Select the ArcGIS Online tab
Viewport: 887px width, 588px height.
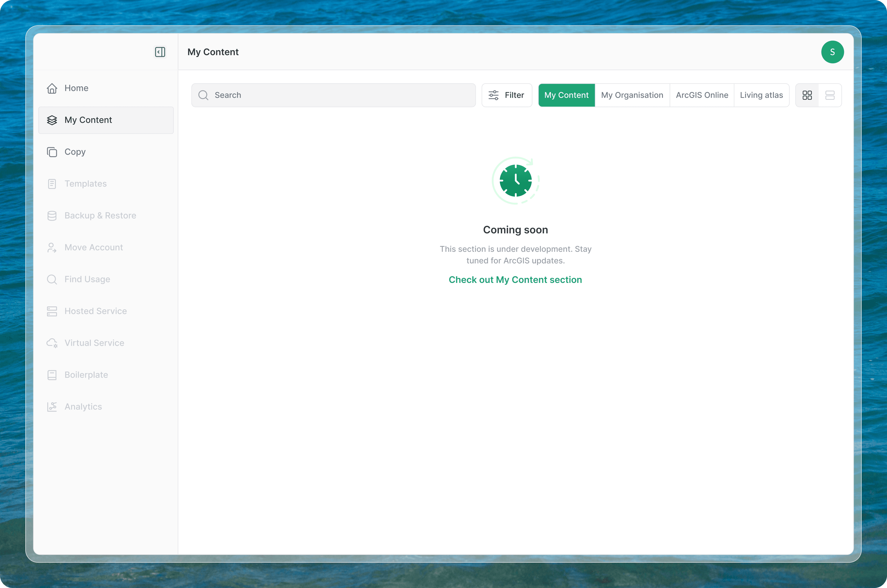(x=702, y=95)
